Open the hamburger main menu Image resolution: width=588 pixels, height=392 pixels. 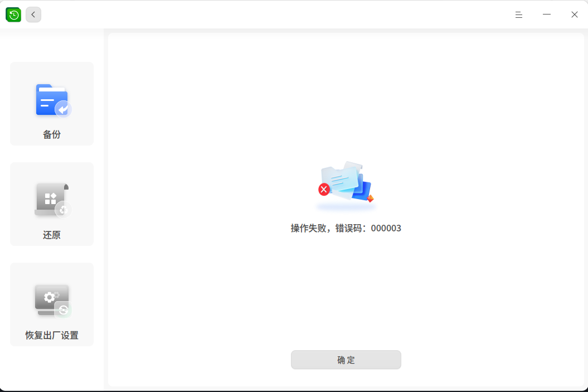[x=519, y=14]
